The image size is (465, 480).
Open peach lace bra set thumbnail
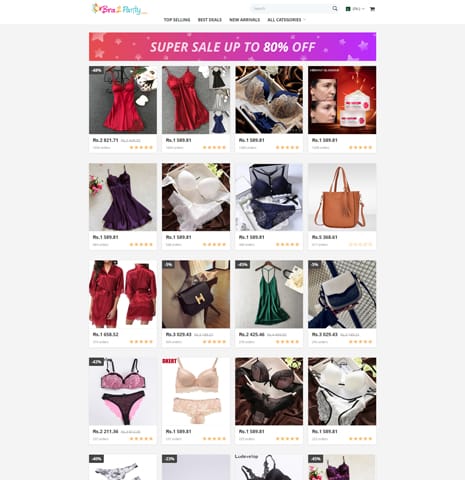click(x=196, y=391)
